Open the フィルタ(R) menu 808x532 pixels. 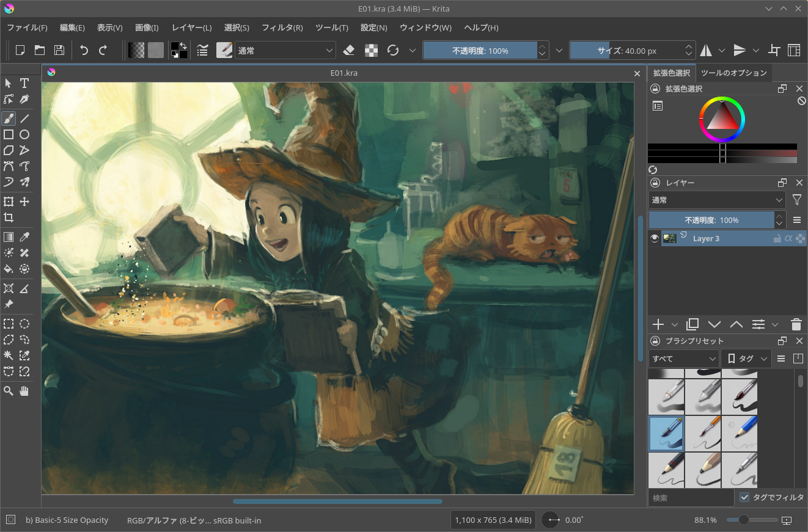coord(282,27)
